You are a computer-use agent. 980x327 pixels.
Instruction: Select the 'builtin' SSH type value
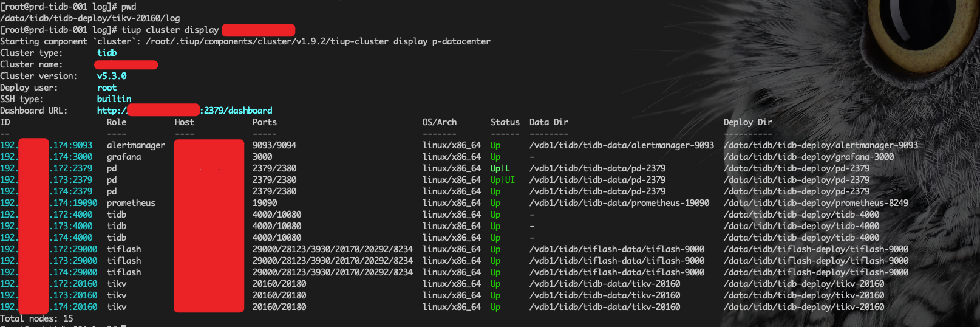(114, 99)
